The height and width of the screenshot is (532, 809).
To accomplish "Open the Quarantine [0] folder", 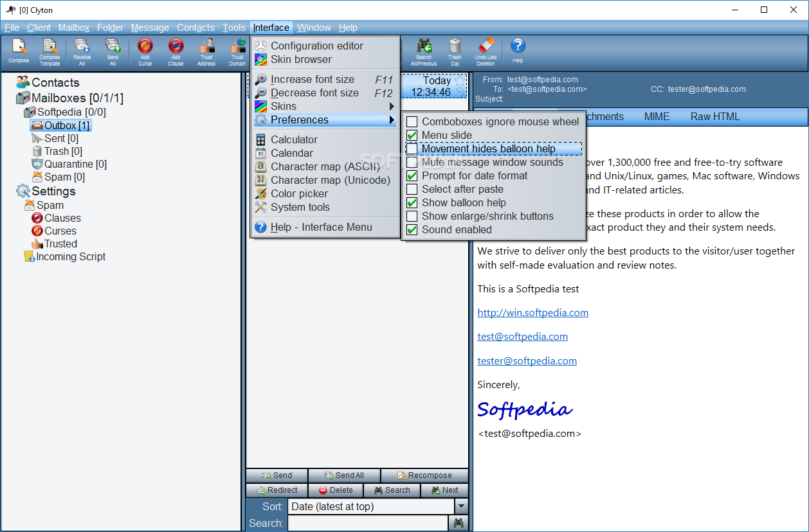I will (69, 164).
